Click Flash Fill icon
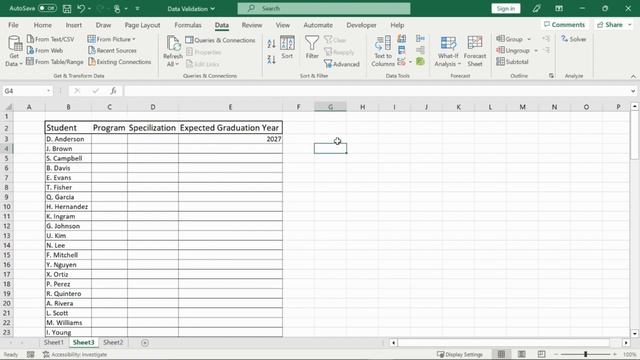Image resolution: width=640 pixels, height=360 pixels. pyautogui.click(x=402, y=39)
